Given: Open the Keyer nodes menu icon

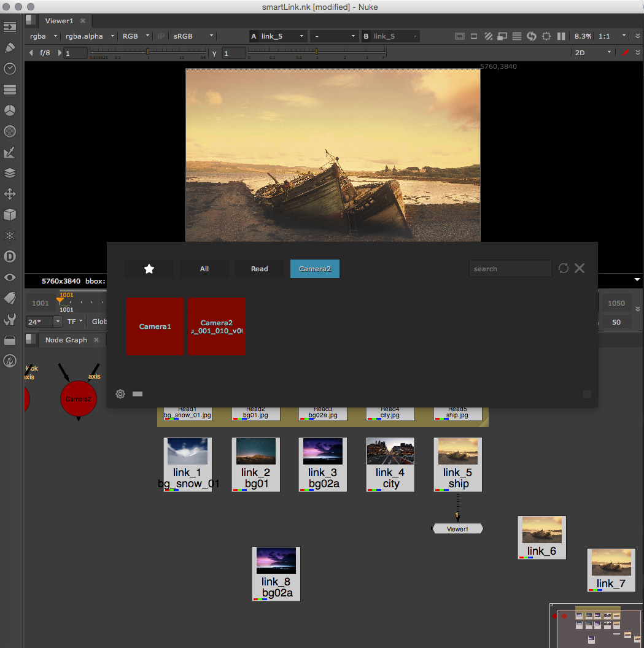Looking at the screenshot, I should pyautogui.click(x=10, y=152).
